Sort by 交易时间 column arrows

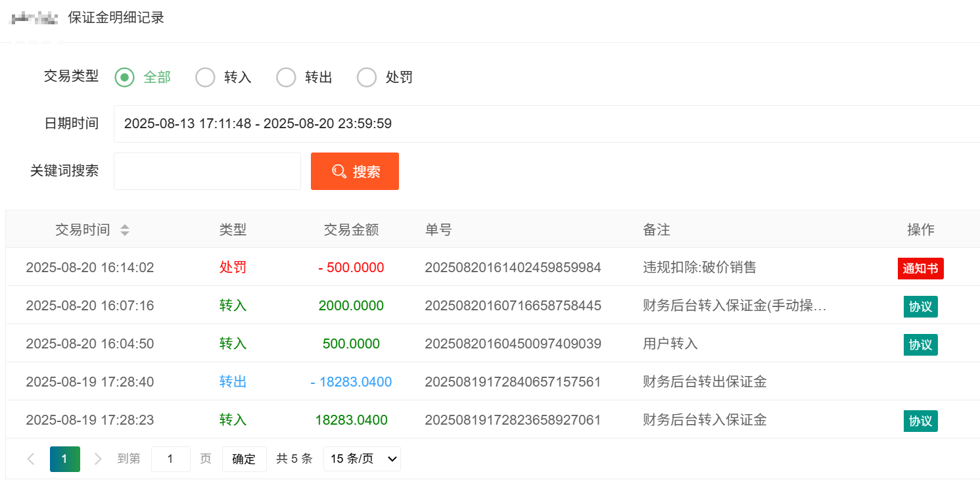pos(124,230)
